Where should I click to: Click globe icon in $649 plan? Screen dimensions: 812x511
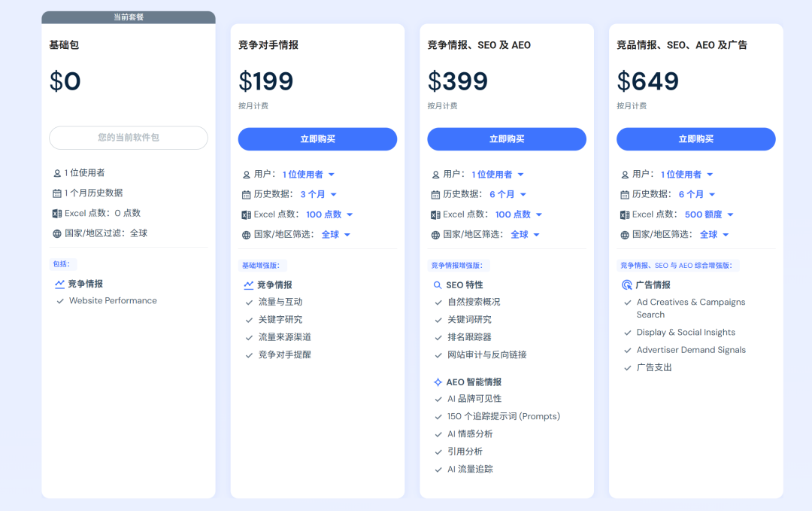[x=625, y=236]
